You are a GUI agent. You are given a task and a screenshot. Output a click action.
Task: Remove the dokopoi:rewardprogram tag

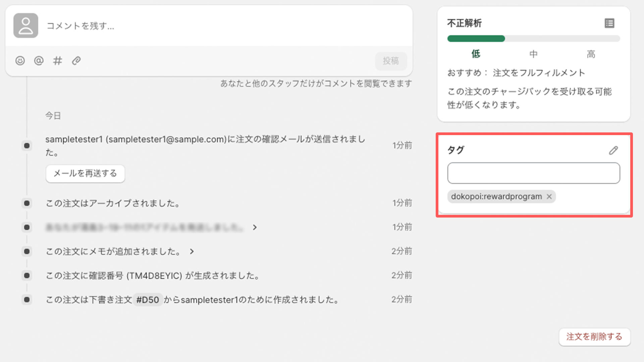tap(549, 196)
